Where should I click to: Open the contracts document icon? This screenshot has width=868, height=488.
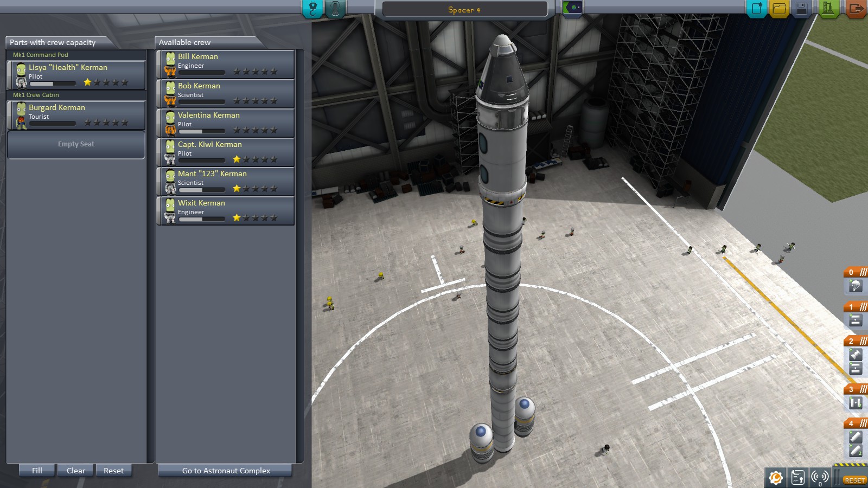pyautogui.click(x=797, y=477)
